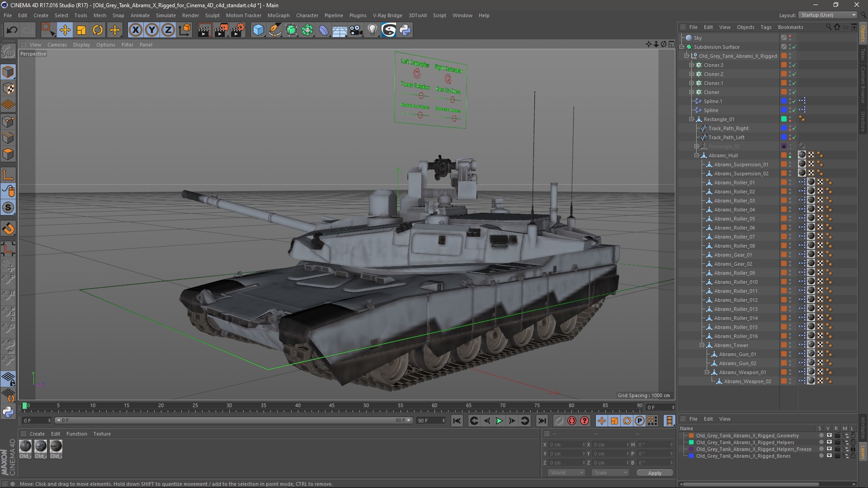Screen dimensions: 868x488
Task: Open the Content Browser side tab
Action: pyautogui.click(x=863, y=85)
